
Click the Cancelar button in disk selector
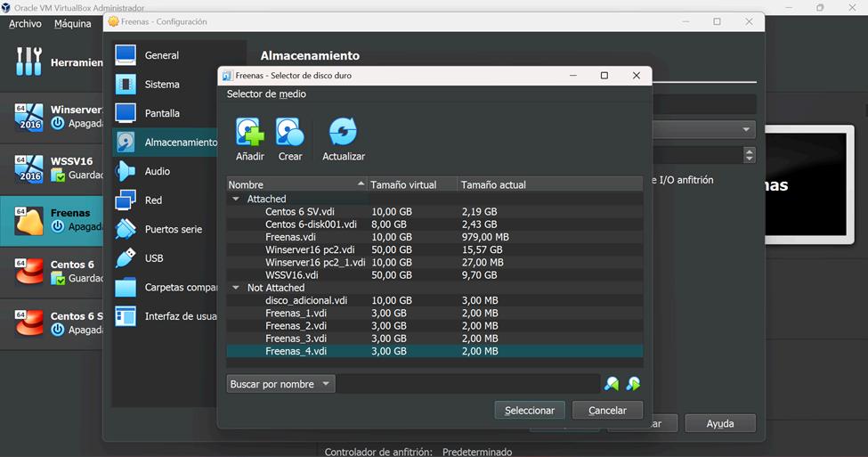tap(607, 411)
